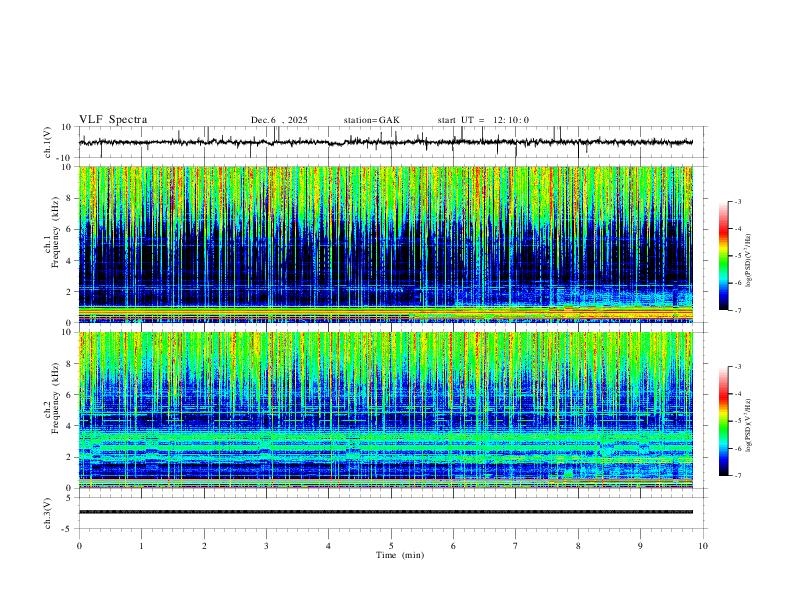This screenshot has height=612, width=792.
Task: Click the 'ch.1(V)' waveform axis label
Action: [48, 142]
